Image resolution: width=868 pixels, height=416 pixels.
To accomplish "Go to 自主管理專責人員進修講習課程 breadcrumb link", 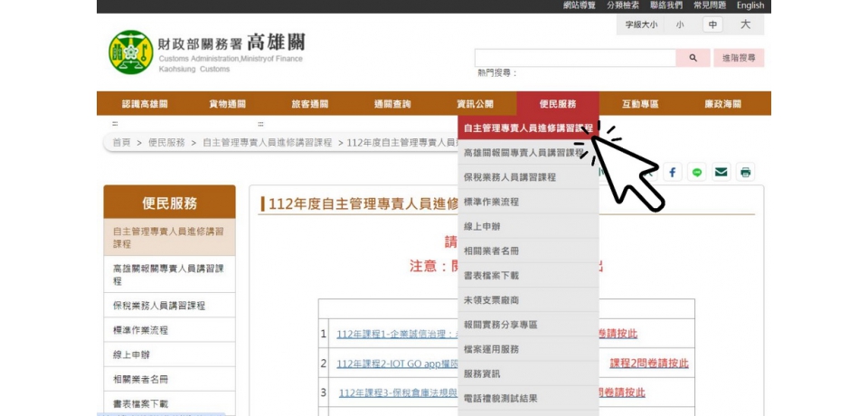I will pos(268,142).
